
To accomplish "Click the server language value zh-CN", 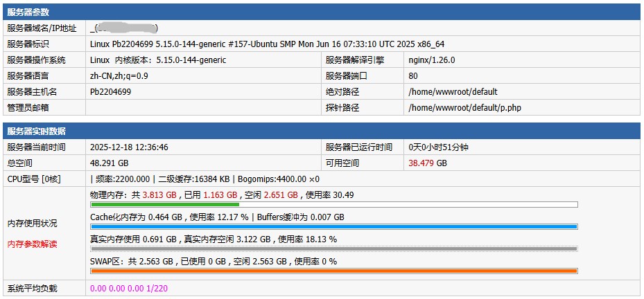I will [119, 76].
